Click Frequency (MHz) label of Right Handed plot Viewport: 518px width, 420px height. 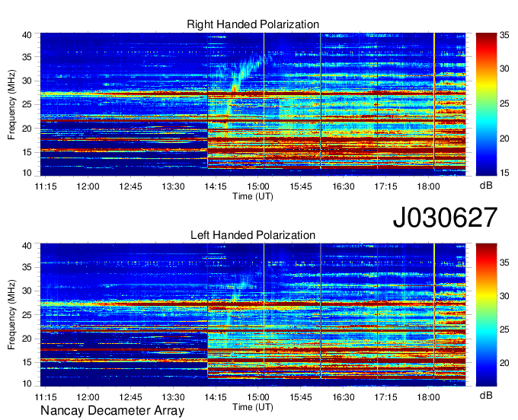click(x=11, y=104)
